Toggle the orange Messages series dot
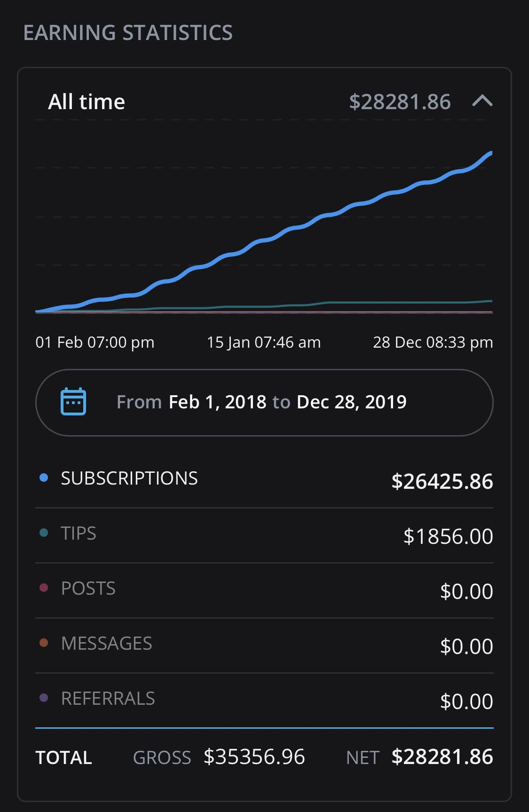Viewport: 529px width, 812px height. point(44,643)
